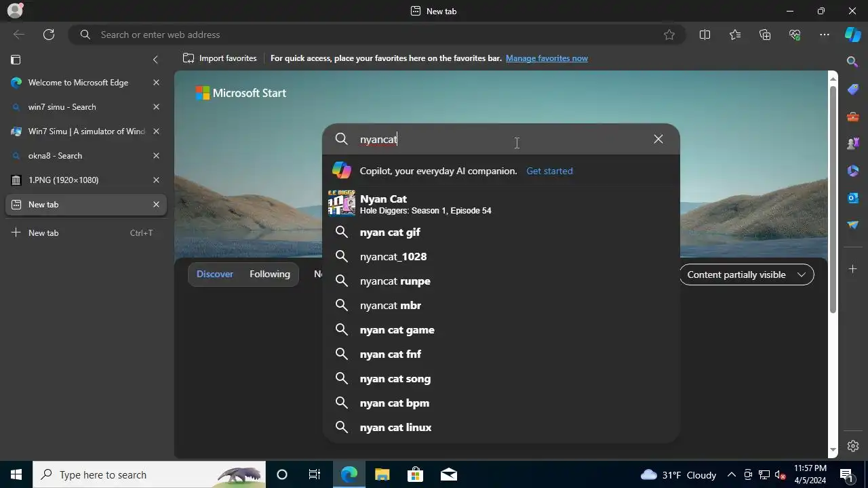Open sidebar Tools briefcase icon
Image resolution: width=868 pixels, height=488 pixels.
click(x=853, y=117)
